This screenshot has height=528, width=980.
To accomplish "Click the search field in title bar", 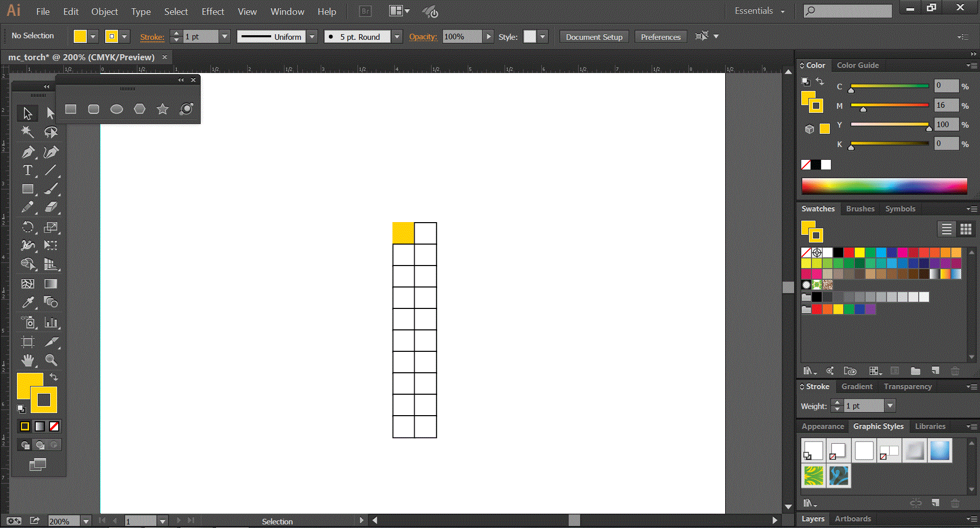I will 847,11.
